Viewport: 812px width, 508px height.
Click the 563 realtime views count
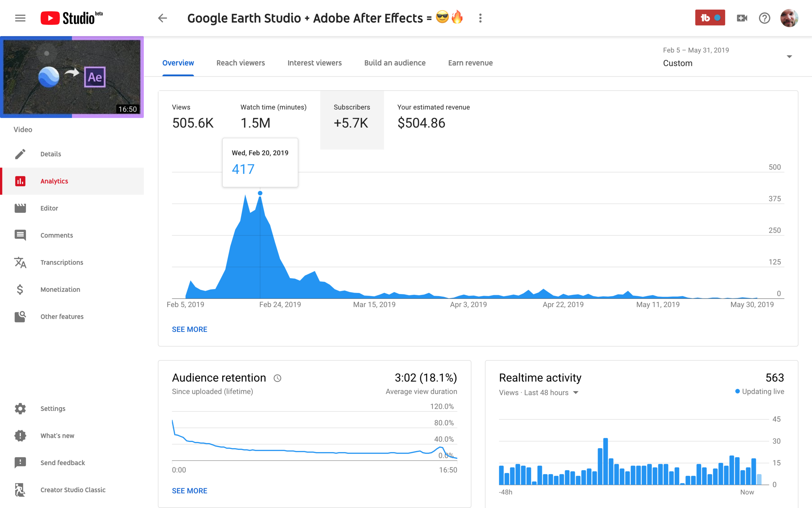774,378
